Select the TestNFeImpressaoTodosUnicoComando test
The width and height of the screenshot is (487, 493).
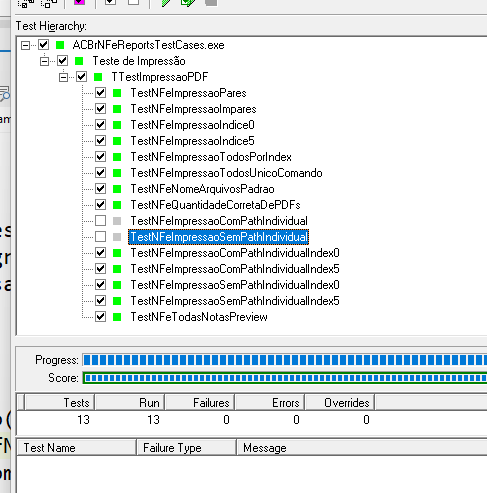coord(226,173)
